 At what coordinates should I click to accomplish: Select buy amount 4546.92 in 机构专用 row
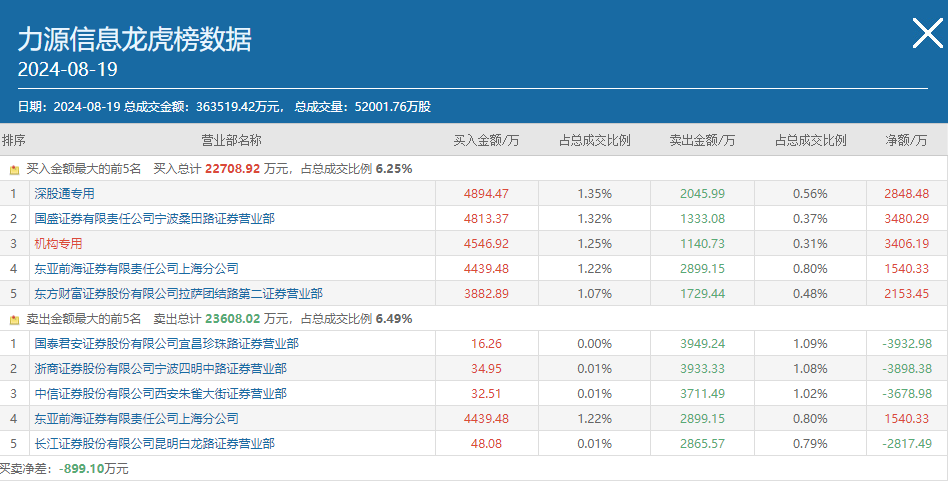coord(486,244)
